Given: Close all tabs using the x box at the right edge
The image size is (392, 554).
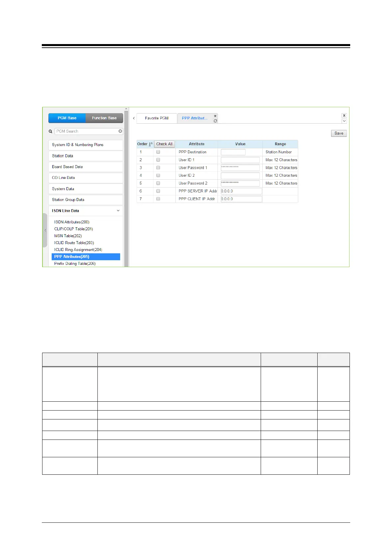Looking at the screenshot, I should pyautogui.click(x=344, y=115).
